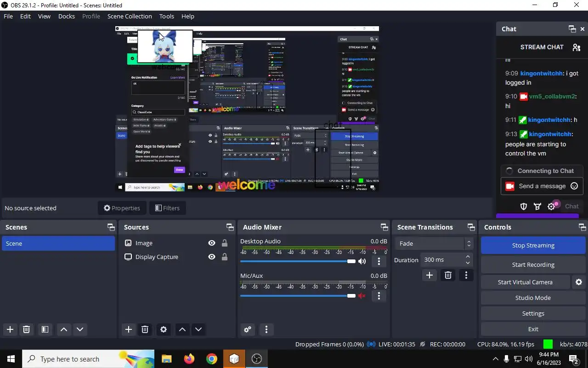The width and height of the screenshot is (588, 368).
Task: Move source up arrow
Action: pos(182,329)
